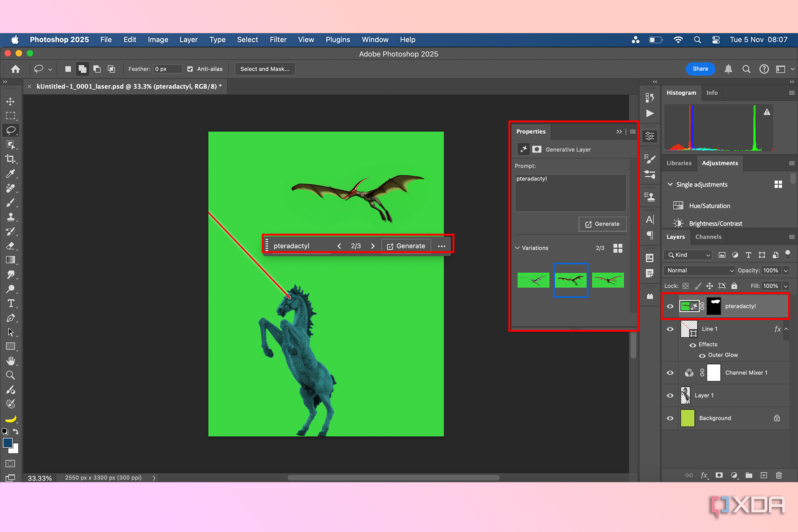
Task: Switch to the Info tab
Action: 712,93
